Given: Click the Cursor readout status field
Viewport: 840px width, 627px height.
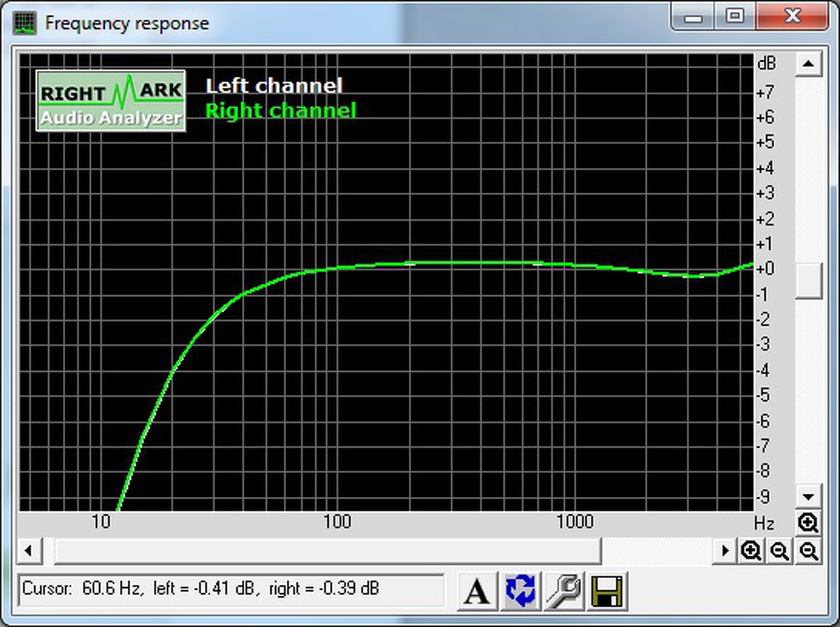Looking at the screenshot, I should [x=232, y=589].
